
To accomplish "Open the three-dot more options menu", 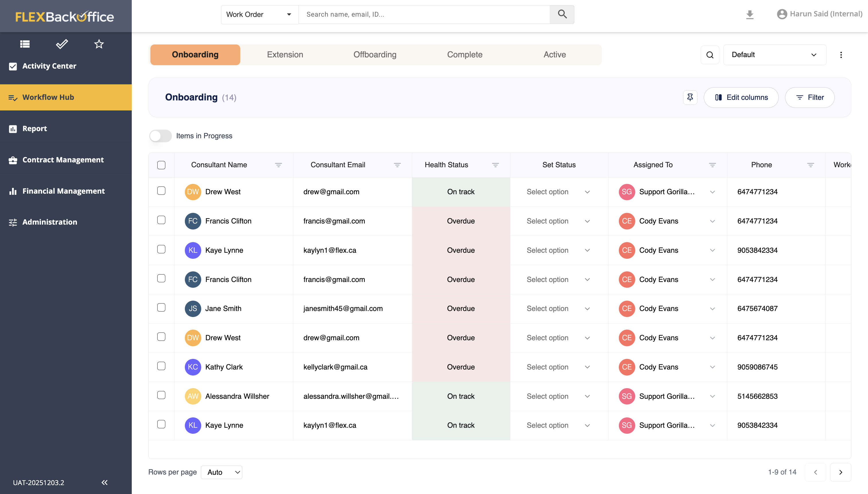I will pos(841,55).
